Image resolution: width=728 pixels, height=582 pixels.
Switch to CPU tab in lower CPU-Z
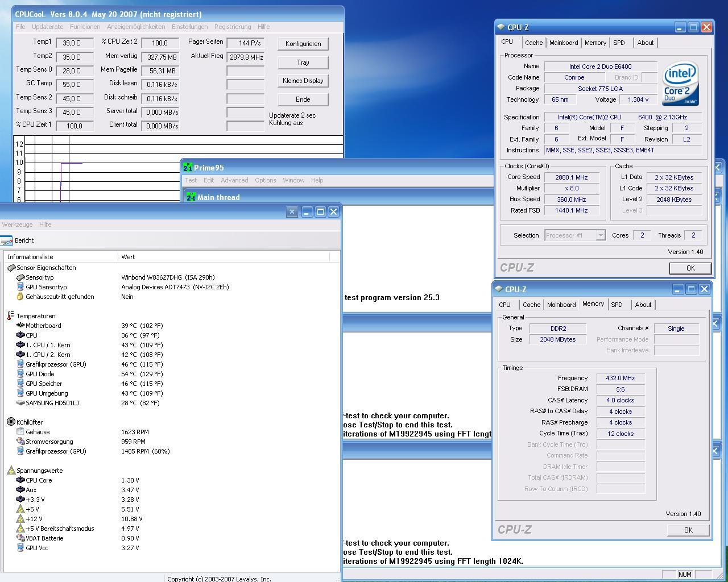504,305
